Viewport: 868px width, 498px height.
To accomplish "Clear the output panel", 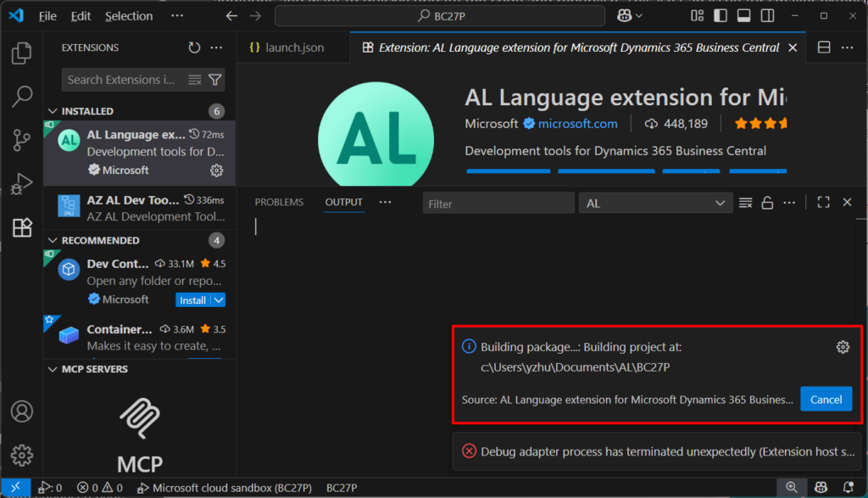I will click(x=745, y=203).
